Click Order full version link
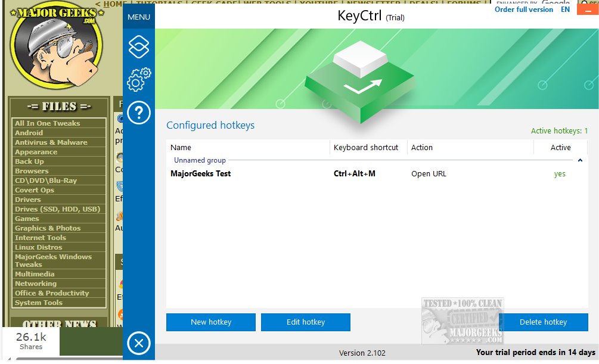The height and width of the screenshot is (364, 599). tap(523, 10)
